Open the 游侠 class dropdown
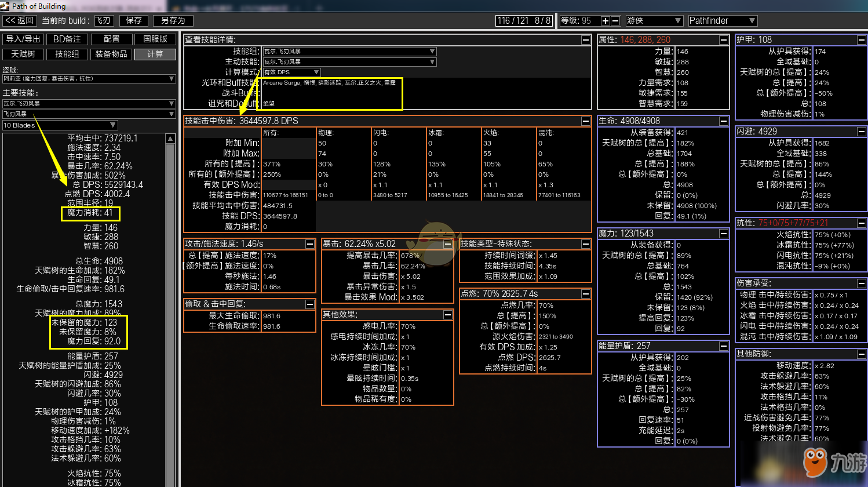The image size is (868, 487). coord(654,20)
